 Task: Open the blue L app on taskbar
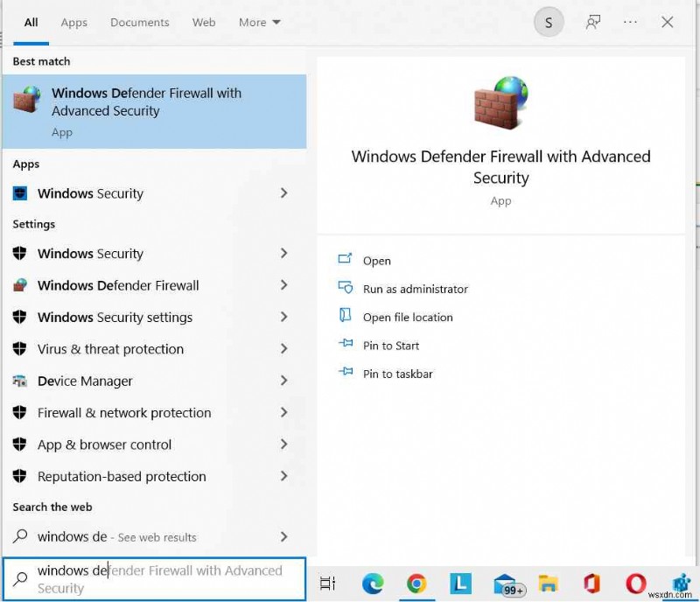tap(460, 584)
